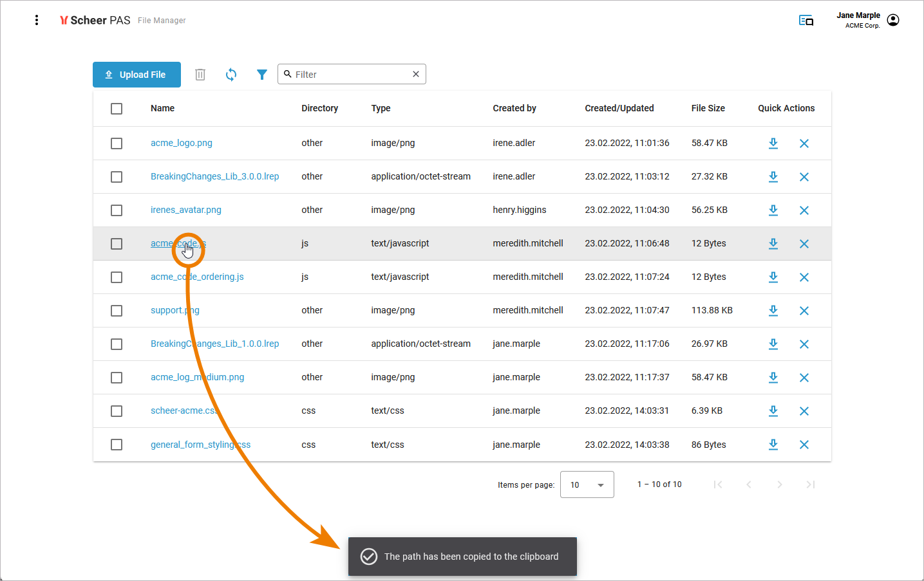
Task: Download acme_logo.png file
Action: tap(773, 143)
